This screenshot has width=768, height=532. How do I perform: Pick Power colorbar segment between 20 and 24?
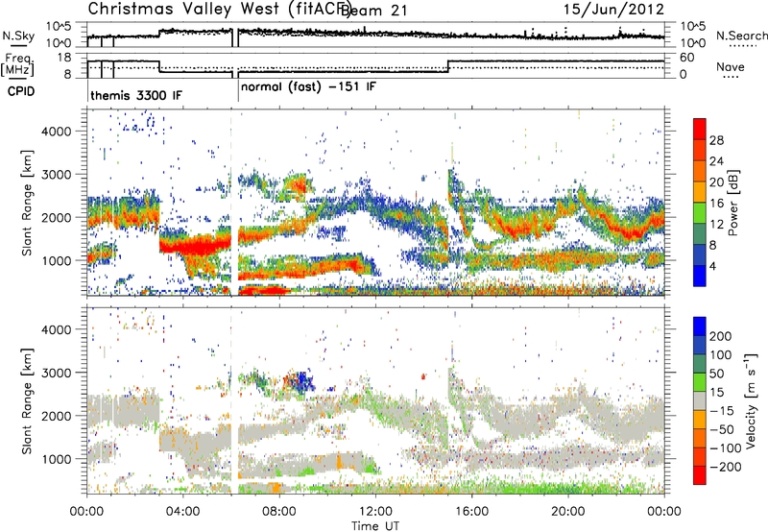[700, 171]
